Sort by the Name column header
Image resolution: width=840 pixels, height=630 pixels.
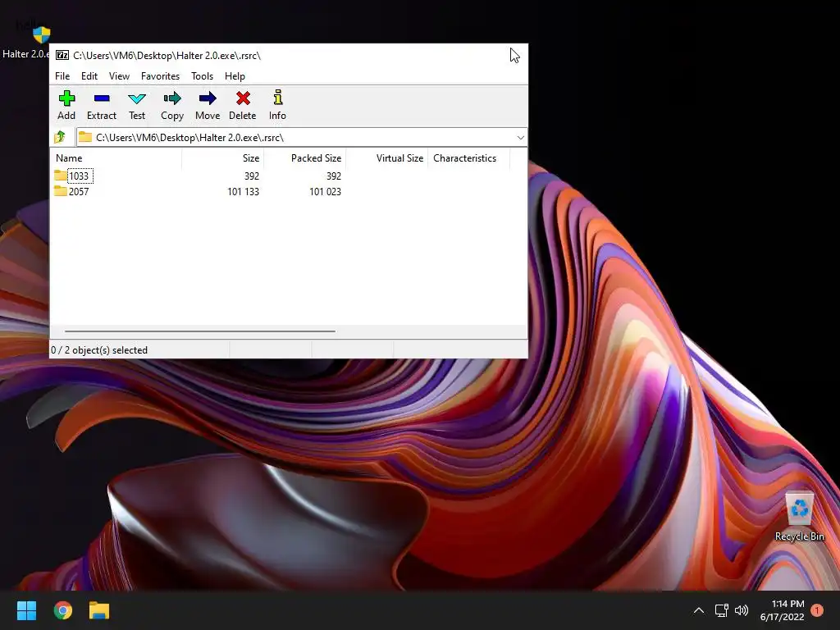point(116,158)
